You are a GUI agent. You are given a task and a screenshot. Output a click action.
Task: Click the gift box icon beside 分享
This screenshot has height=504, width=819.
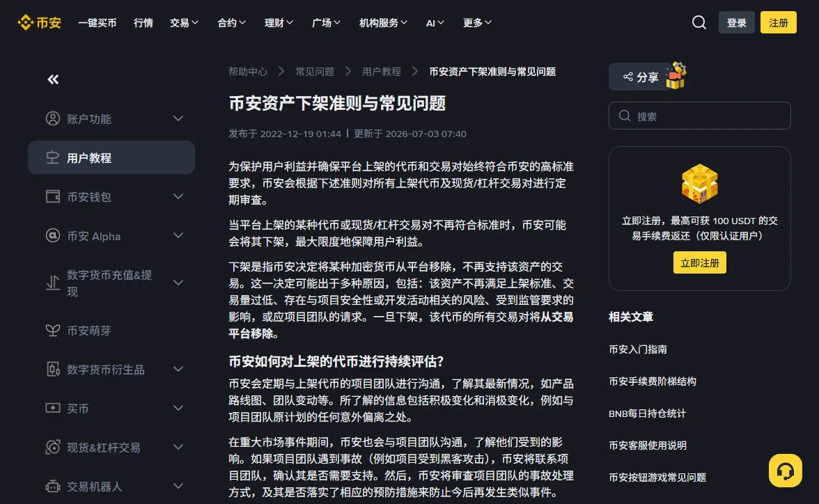coord(676,76)
